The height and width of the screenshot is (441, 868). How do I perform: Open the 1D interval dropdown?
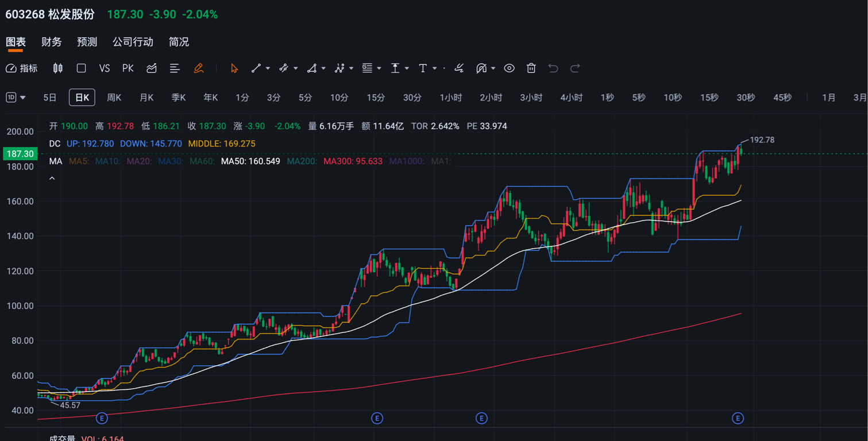(x=16, y=98)
